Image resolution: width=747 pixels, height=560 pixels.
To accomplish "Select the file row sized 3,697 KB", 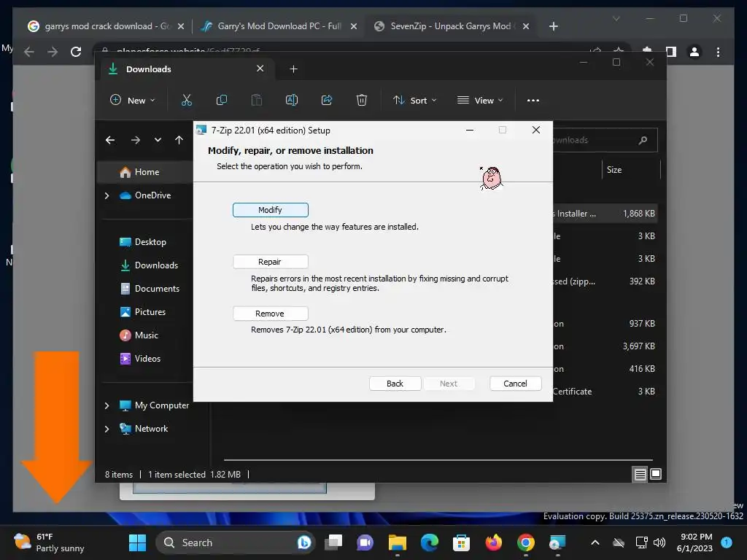I will tap(605, 346).
